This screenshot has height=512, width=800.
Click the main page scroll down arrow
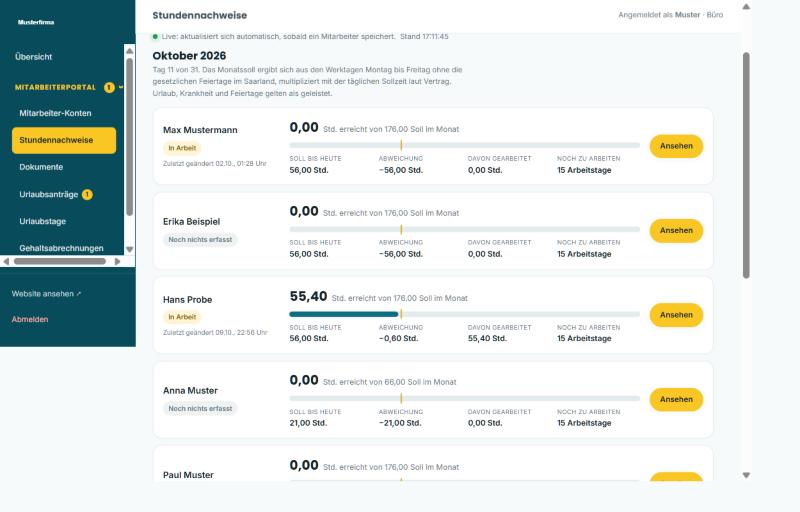(746, 475)
